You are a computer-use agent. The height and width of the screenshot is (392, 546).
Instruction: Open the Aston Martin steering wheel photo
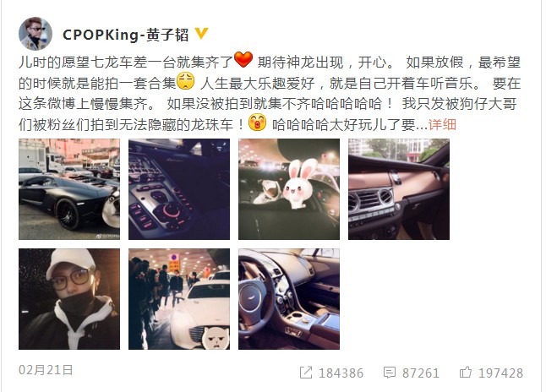289,299
